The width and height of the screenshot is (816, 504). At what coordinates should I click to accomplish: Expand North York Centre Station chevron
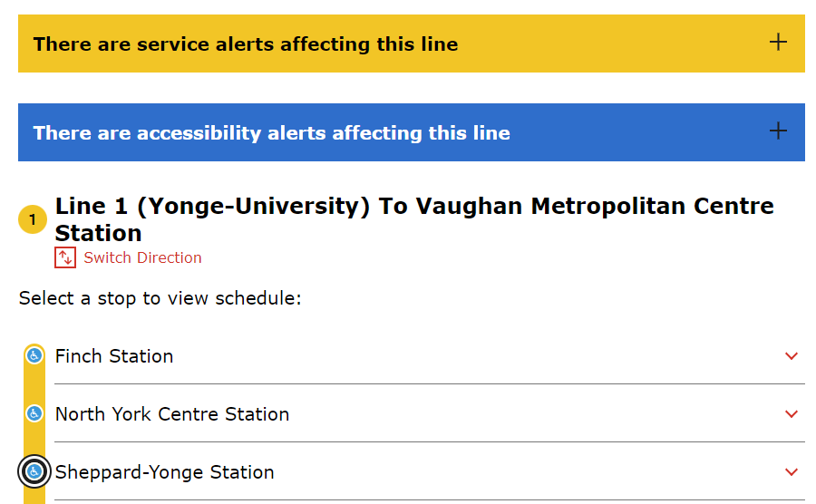[792, 414]
